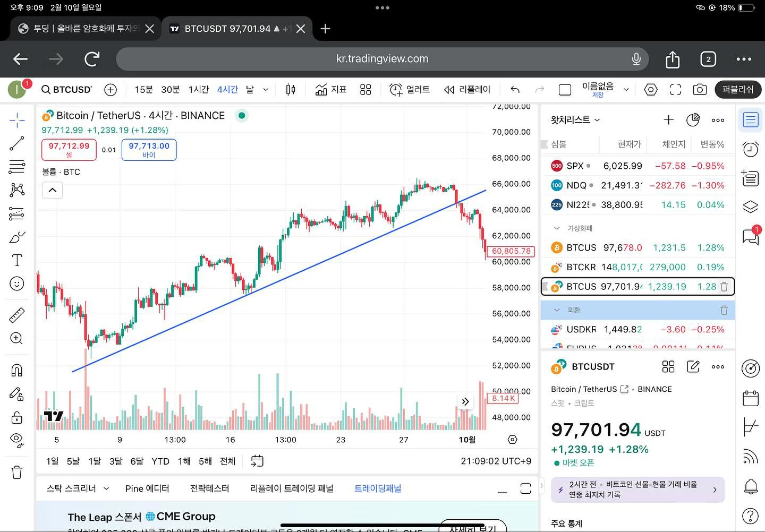Screen dimensions: 765x532
Task: Take a chart snapshot with camera icon
Action: pos(700,90)
